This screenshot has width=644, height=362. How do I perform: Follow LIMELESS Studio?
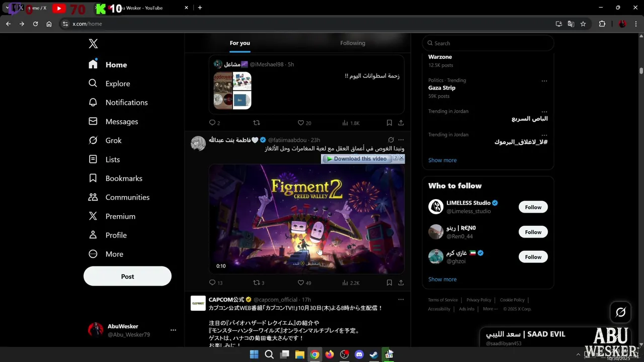[x=533, y=207]
